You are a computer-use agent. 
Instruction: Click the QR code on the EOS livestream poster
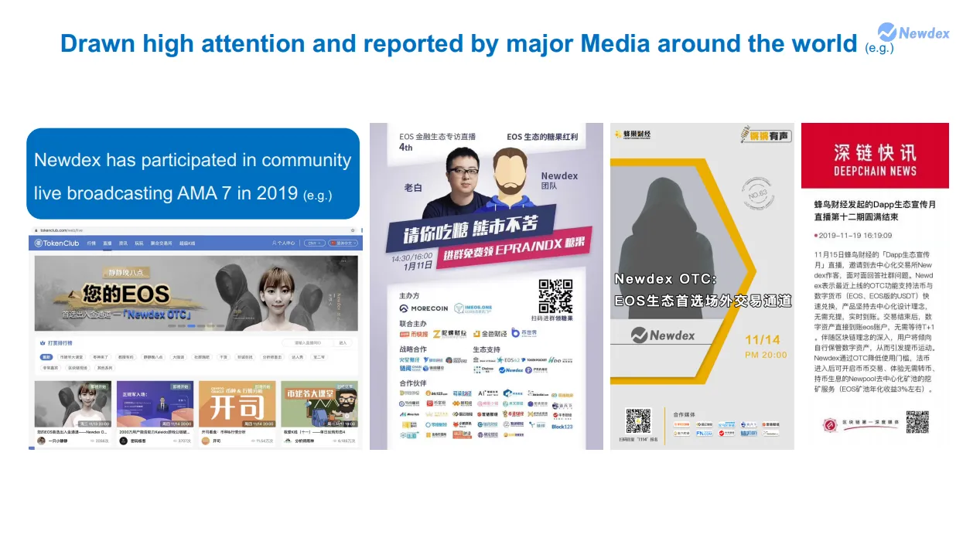556,296
